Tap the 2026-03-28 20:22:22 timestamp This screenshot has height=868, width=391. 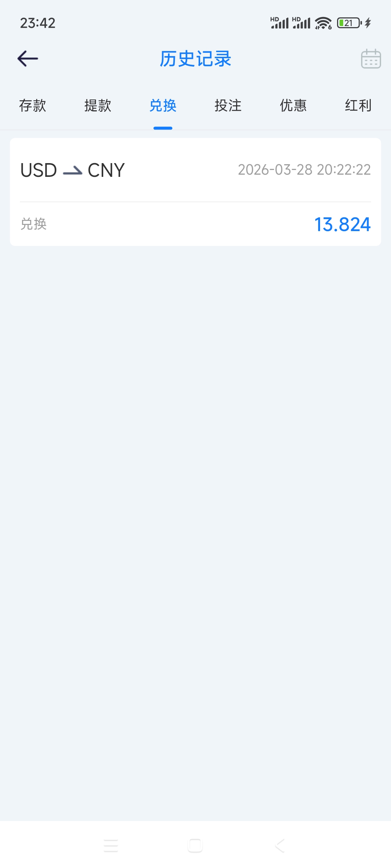[304, 170]
